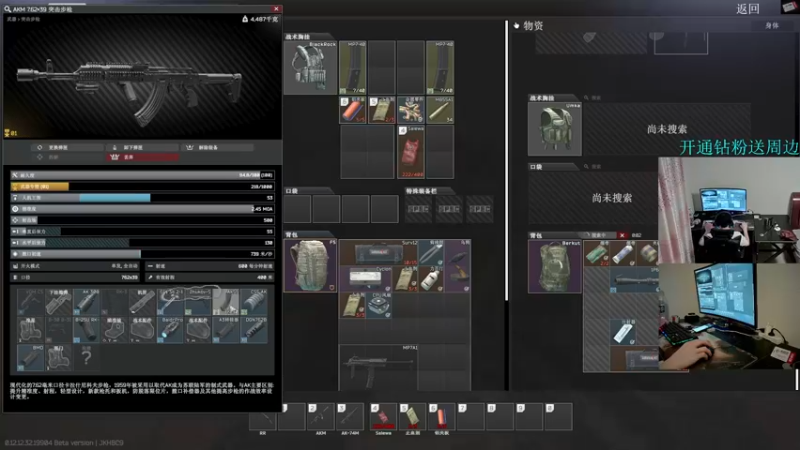
Task: Select quick slot 6 with orange splint
Action: (x=442, y=416)
